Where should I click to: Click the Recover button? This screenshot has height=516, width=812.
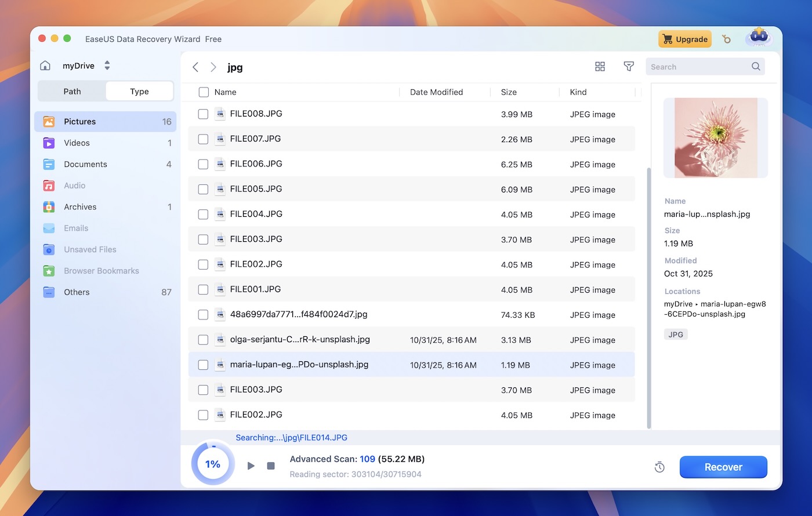pyautogui.click(x=723, y=467)
